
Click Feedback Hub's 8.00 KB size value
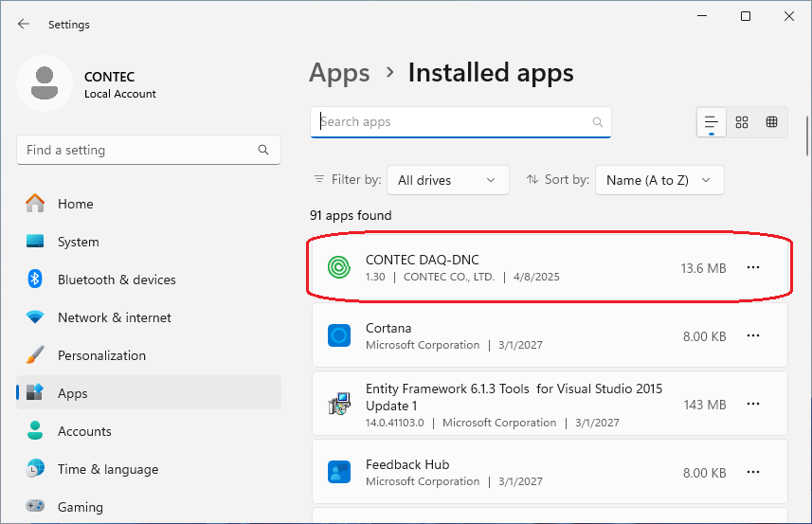click(704, 473)
